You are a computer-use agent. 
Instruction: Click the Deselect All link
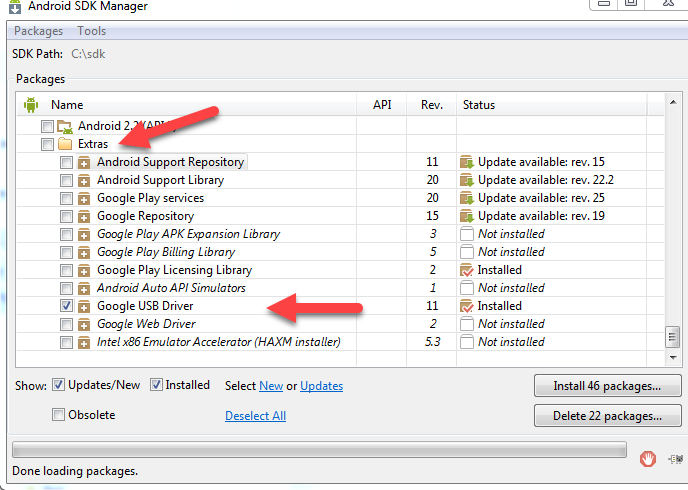pos(255,416)
